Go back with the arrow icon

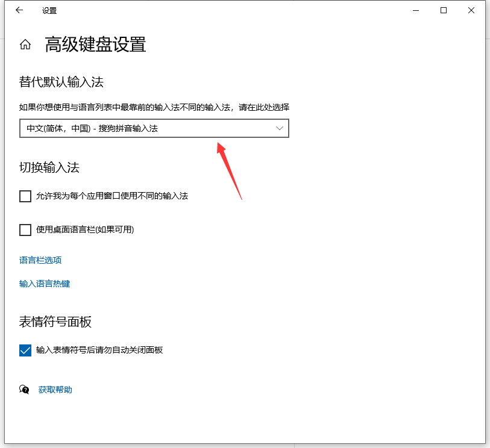[19, 10]
